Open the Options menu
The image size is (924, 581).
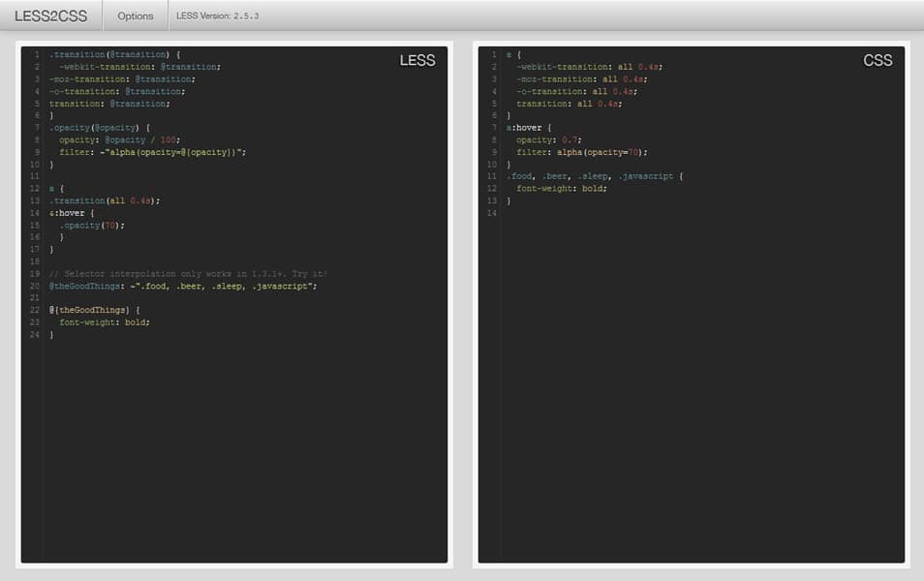click(135, 15)
